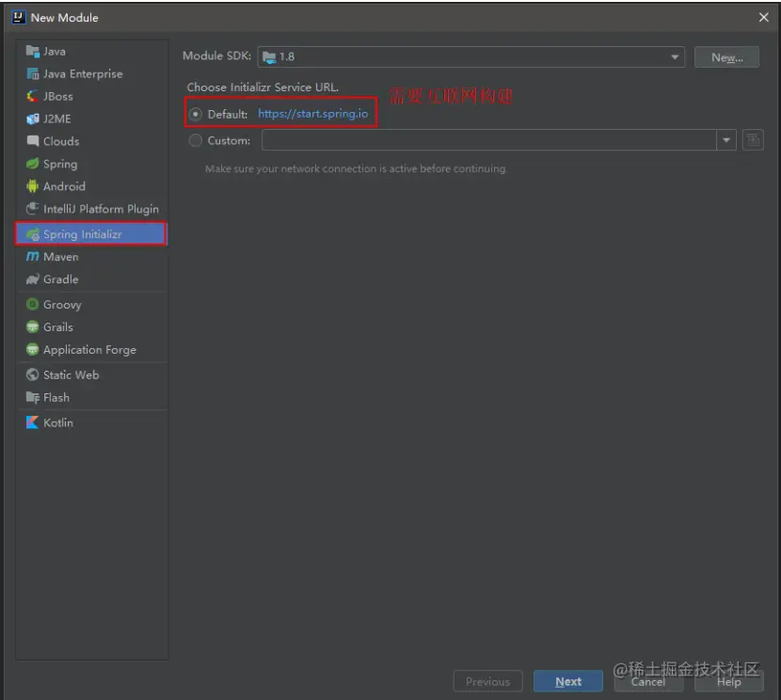
Task: Click the Flash icon
Action: coord(32,397)
